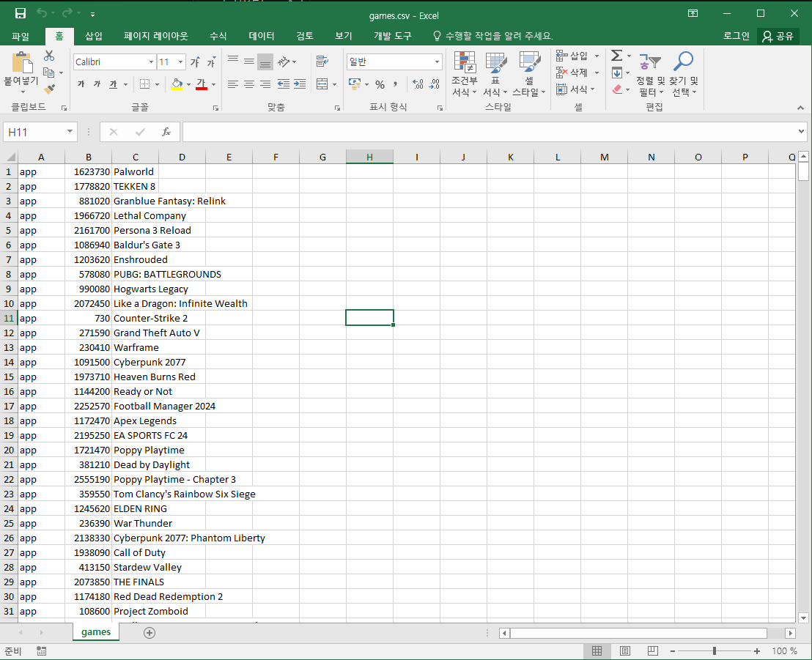Click the Save icon in quick access toolbar

(21, 13)
